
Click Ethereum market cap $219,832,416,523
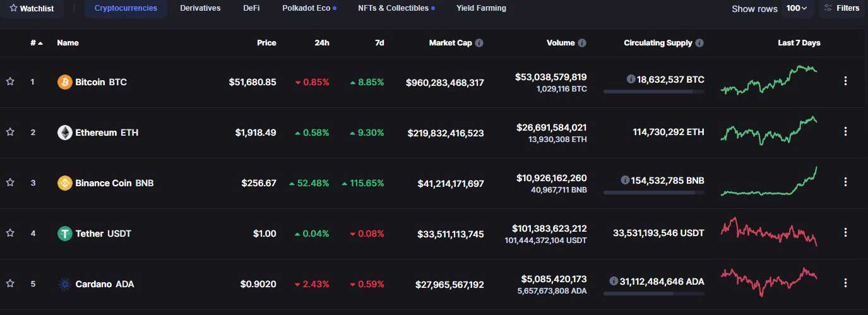[445, 133]
